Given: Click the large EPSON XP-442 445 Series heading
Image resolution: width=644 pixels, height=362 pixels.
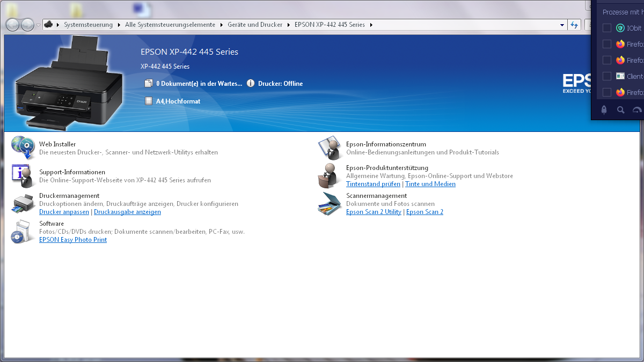Looking at the screenshot, I should click(x=189, y=52).
